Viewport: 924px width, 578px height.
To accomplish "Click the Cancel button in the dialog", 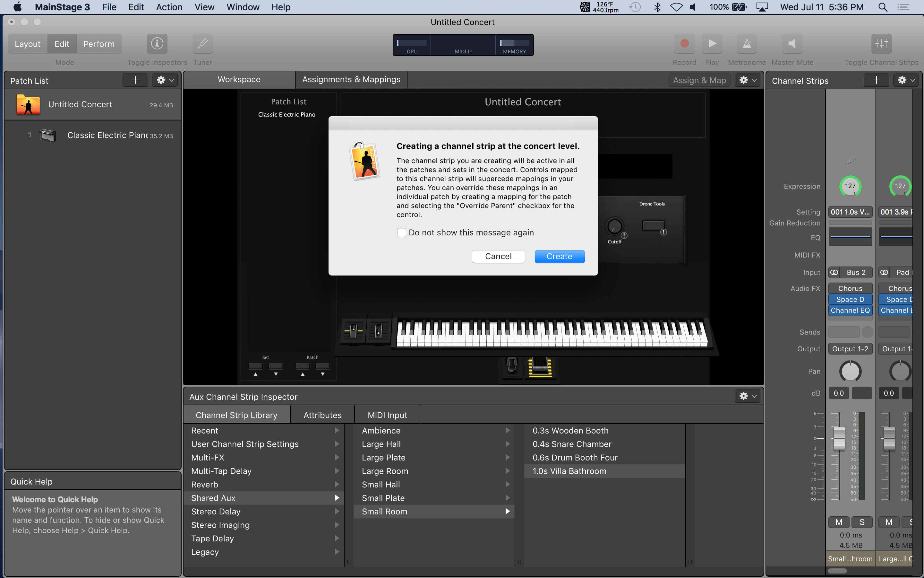I will point(498,256).
